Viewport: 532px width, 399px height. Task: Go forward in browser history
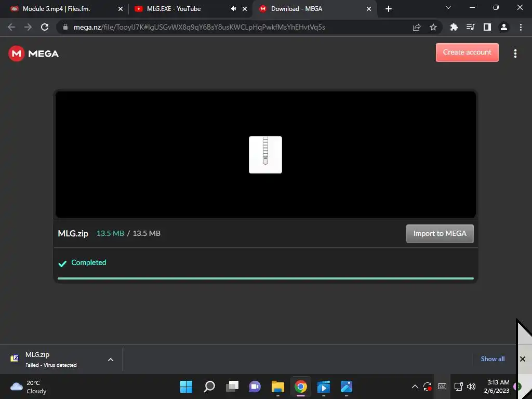coord(28,27)
